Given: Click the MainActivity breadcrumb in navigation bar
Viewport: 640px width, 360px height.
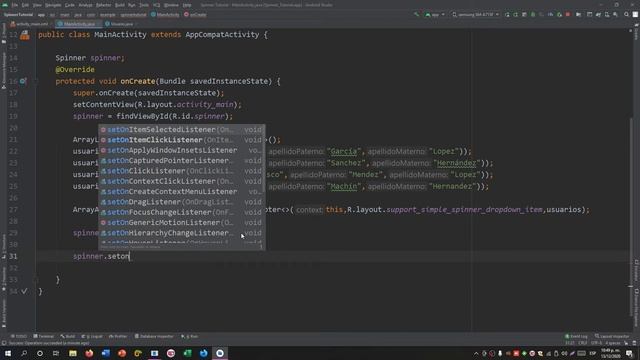Looking at the screenshot, I should tap(165, 15).
